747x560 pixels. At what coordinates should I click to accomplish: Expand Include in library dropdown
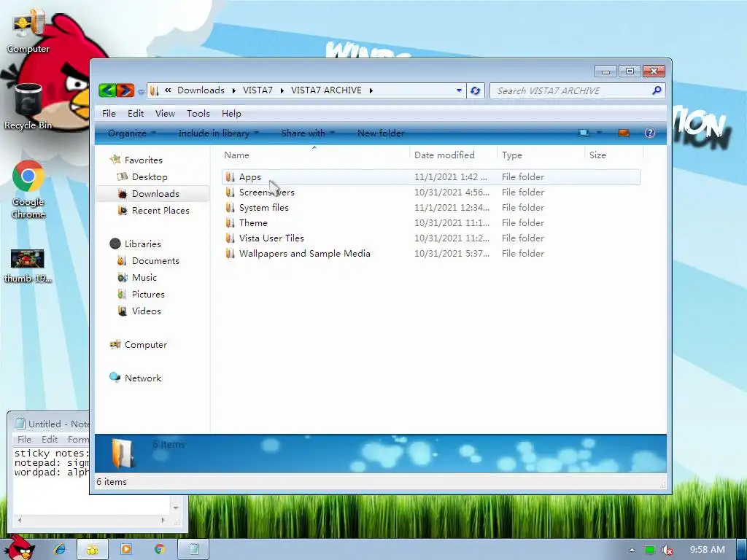pos(219,133)
